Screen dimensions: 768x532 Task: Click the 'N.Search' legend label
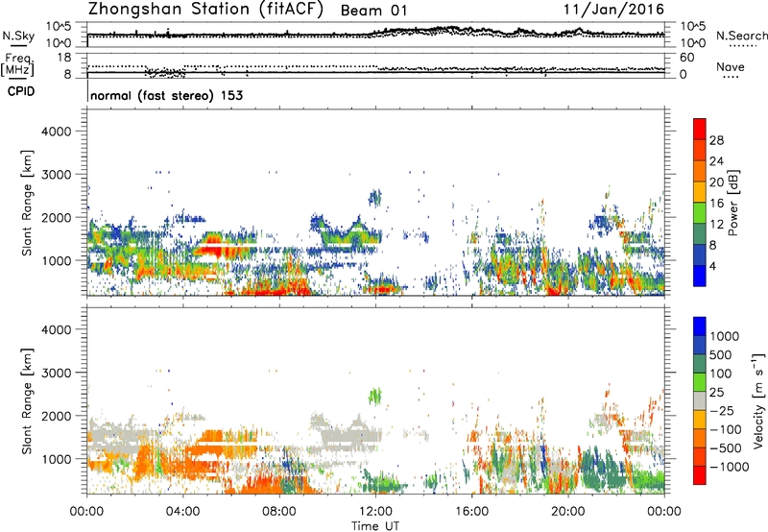(x=741, y=36)
